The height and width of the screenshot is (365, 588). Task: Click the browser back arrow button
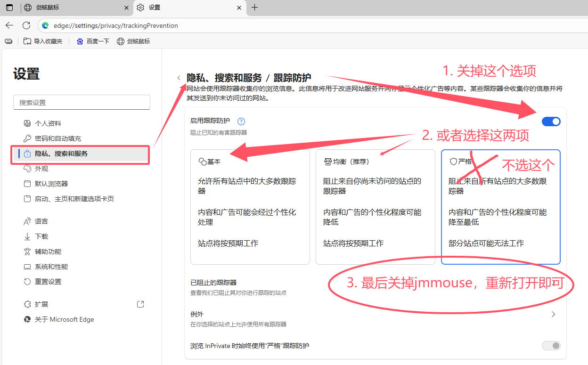click(9, 25)
